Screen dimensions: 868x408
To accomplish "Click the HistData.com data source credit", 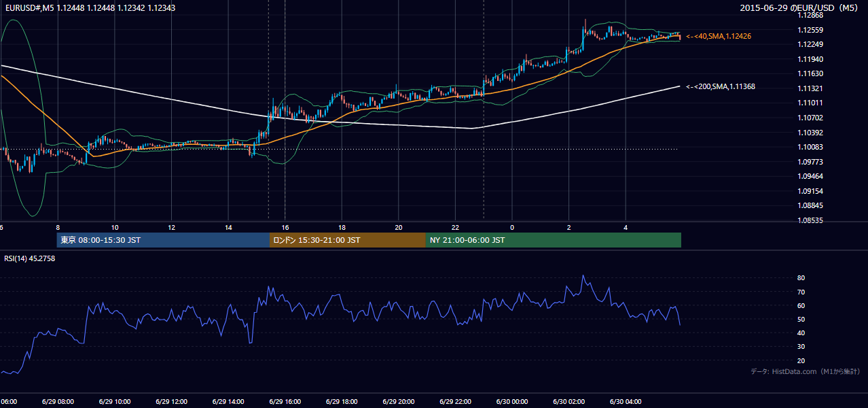I will [806, 371].
